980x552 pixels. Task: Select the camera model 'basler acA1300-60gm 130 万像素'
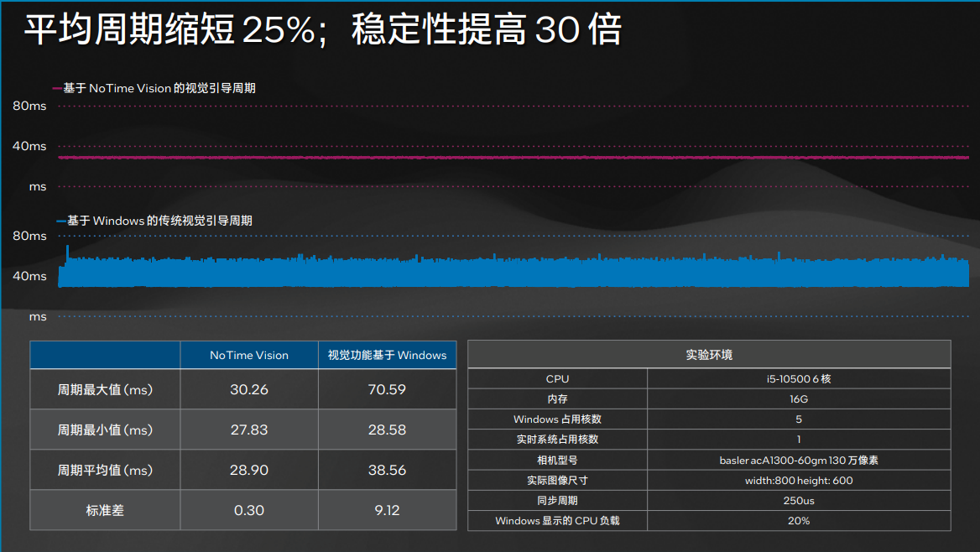[x=799, y=460]
